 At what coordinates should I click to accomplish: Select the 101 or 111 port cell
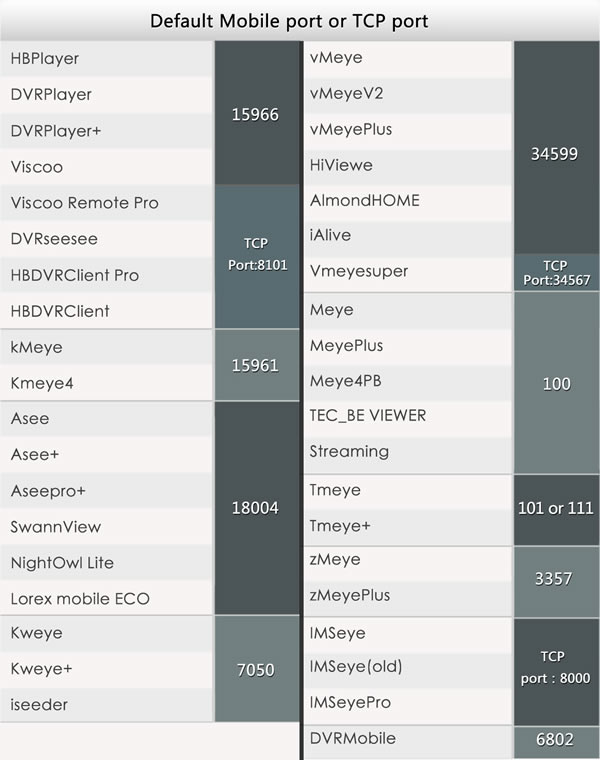[555, 508]
